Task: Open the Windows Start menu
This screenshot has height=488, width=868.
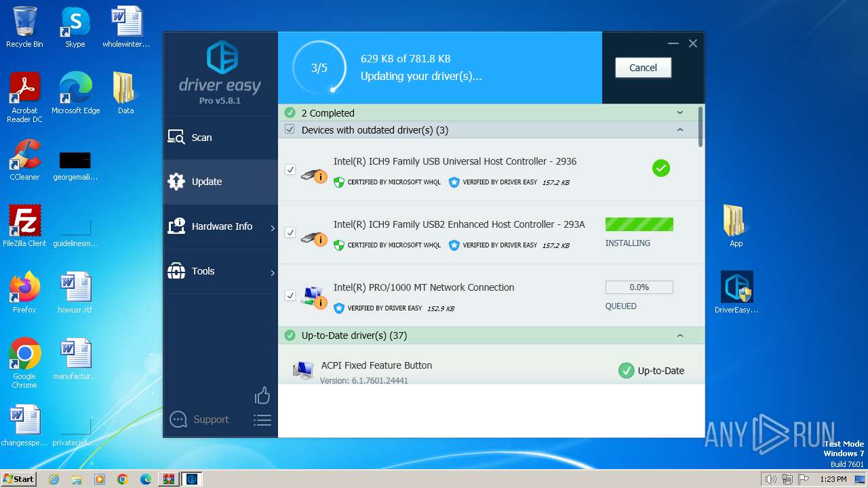Action: point(19,479)
